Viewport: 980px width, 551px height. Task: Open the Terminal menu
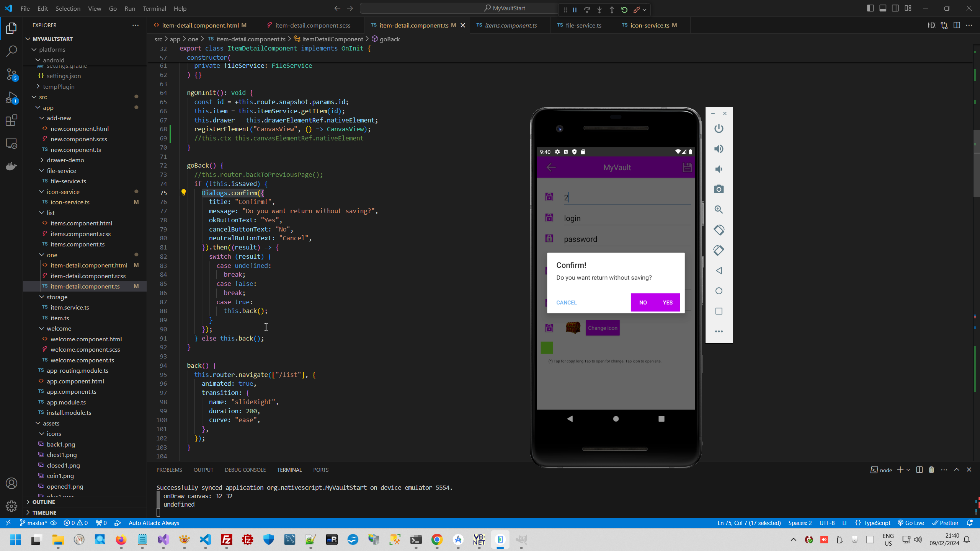[154, 8]
